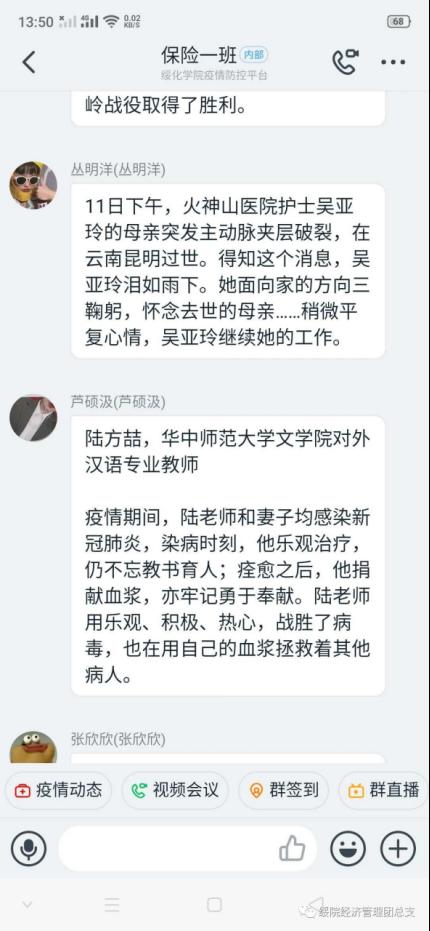
Task: Start 视频会议 from quick bar
Action: click(x=175, y=790)
